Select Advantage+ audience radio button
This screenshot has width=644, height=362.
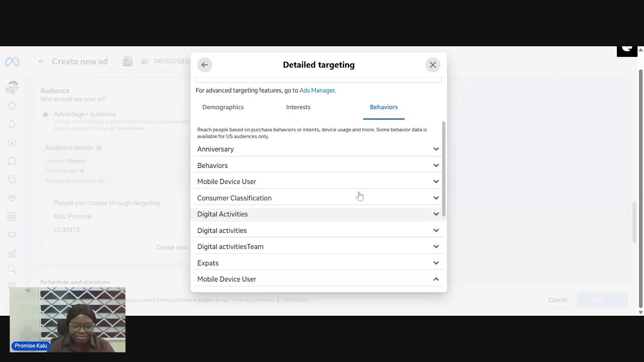pyautogui.click(x=45, y=115)
